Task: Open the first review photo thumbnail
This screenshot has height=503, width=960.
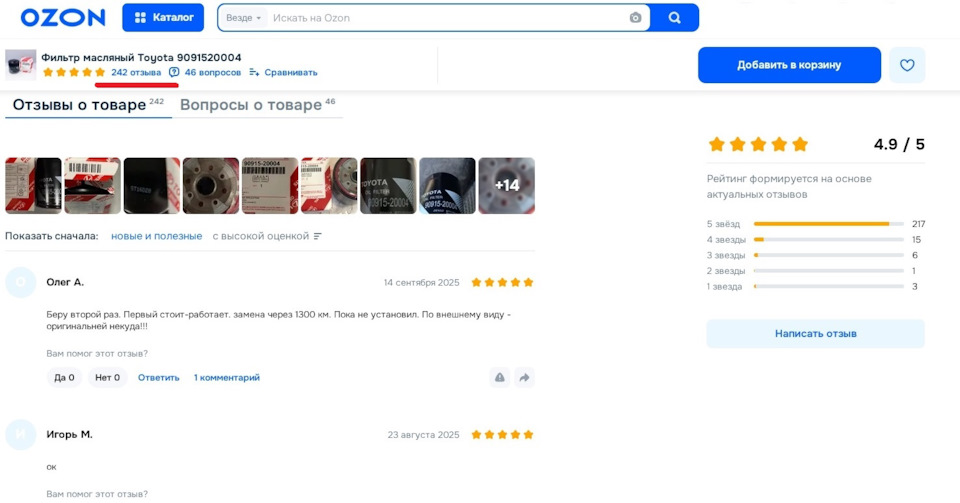Action: click(34, 185)
